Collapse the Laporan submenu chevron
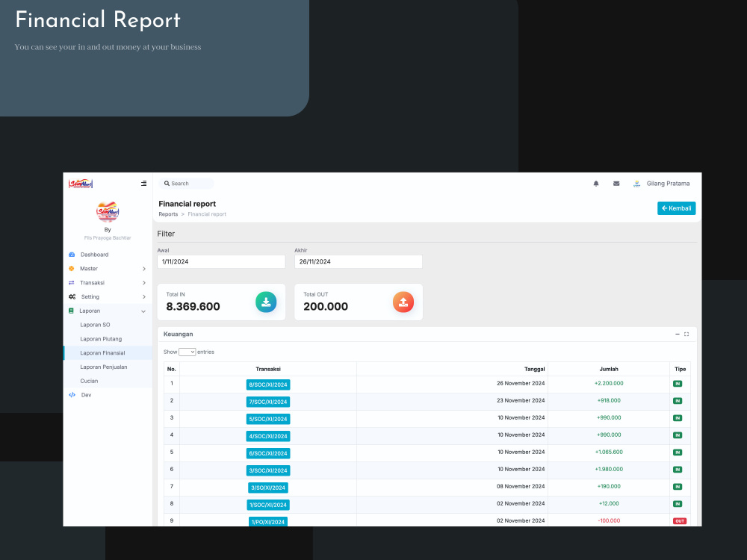This screenshot has height=560, width=747. (x=143, y=311)
